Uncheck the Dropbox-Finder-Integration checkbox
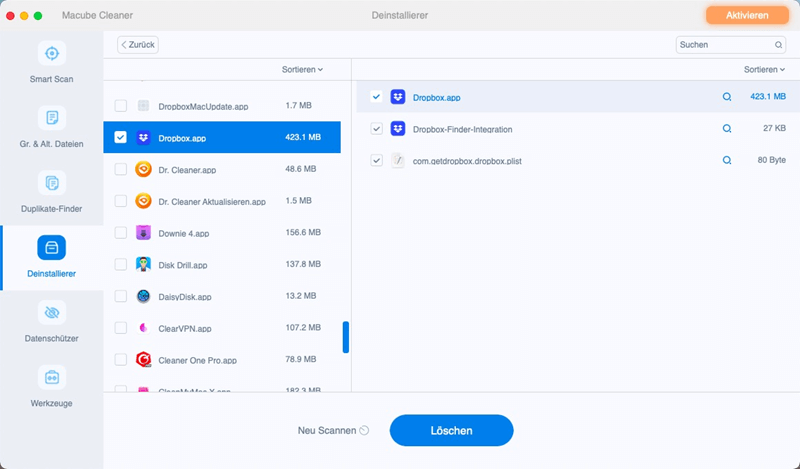Image resolution: width=800 pixels, height=469 pixels. point(376,129)
